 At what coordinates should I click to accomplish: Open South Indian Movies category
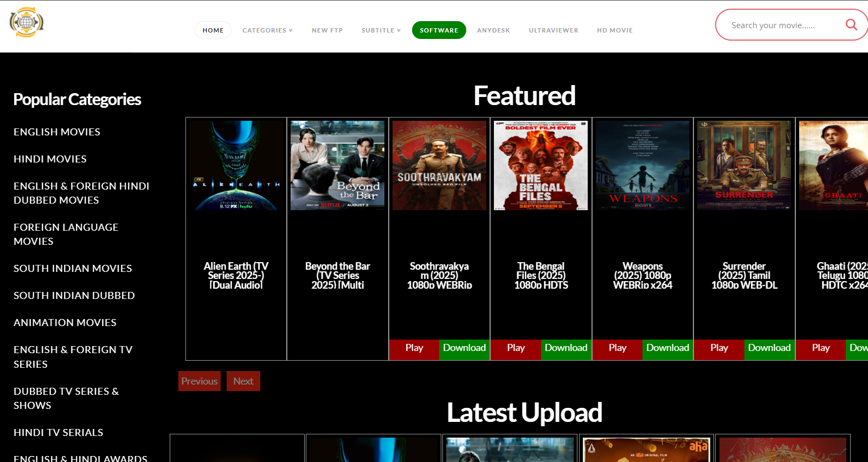click(x=73, y=269)
